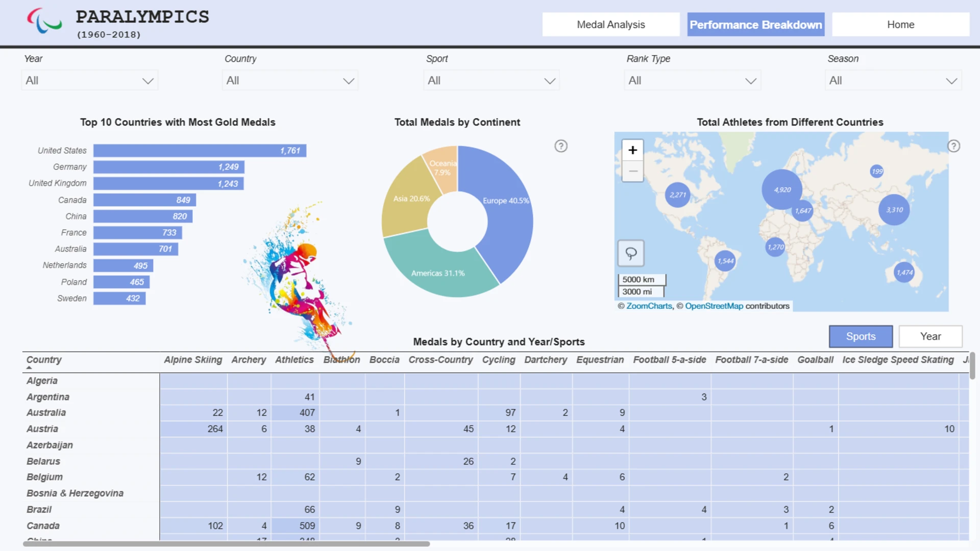Toggle table view to Year
980x551 pixels.
click(930, 336)
